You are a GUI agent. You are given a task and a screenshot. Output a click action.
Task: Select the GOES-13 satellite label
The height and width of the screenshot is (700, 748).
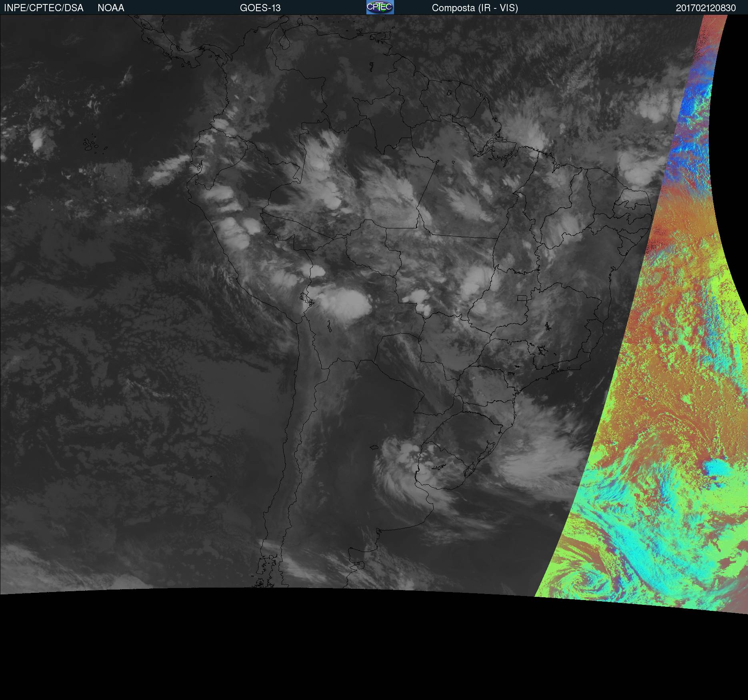(x=260, y=8)
